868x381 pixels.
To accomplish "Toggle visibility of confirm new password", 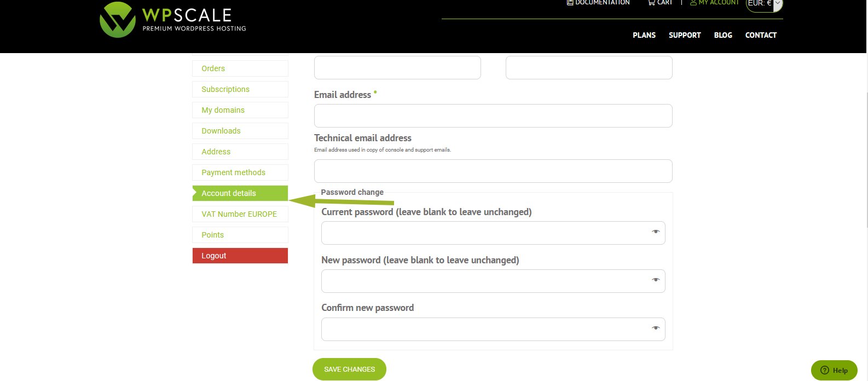I will 655,328.
